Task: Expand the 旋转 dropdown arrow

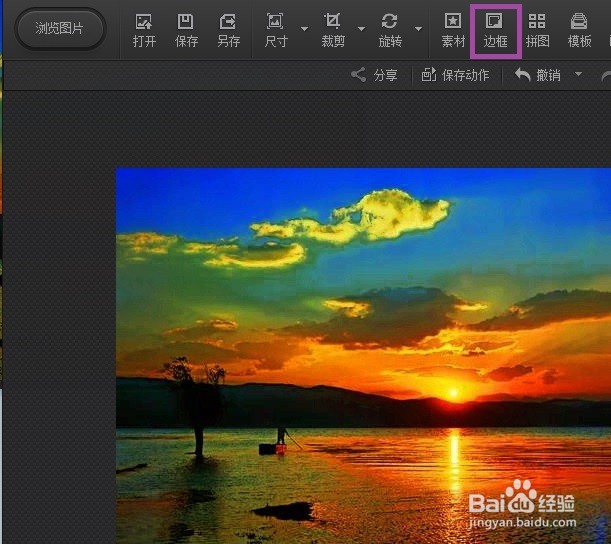Action: 419,29
